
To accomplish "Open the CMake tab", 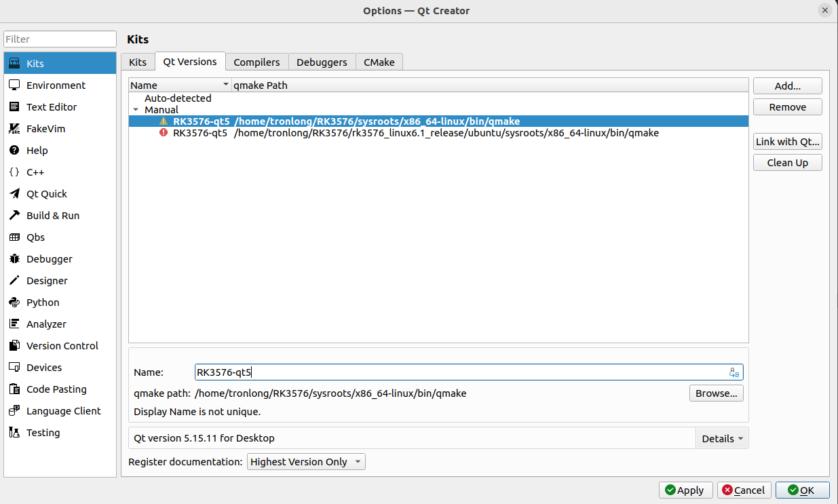I will click(379, 62).
